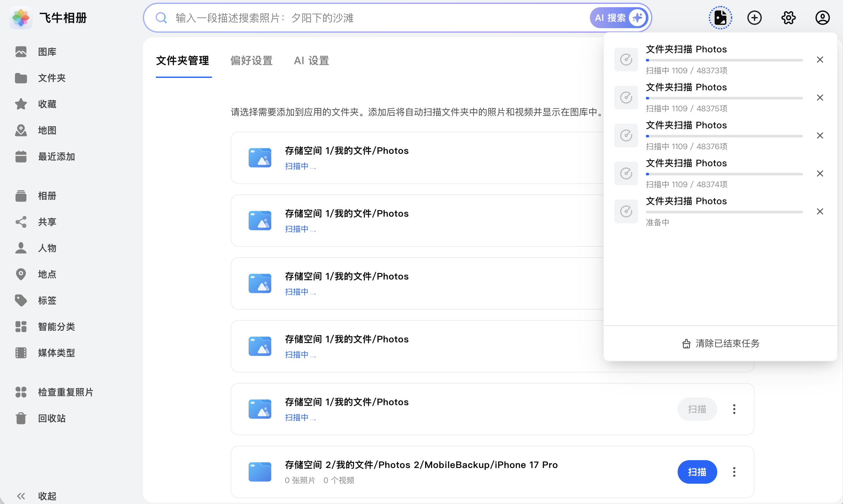This screenshot has width=843, height=504.
Task: Click the progress bar of the first scan task
Action: tap(724, 61)
